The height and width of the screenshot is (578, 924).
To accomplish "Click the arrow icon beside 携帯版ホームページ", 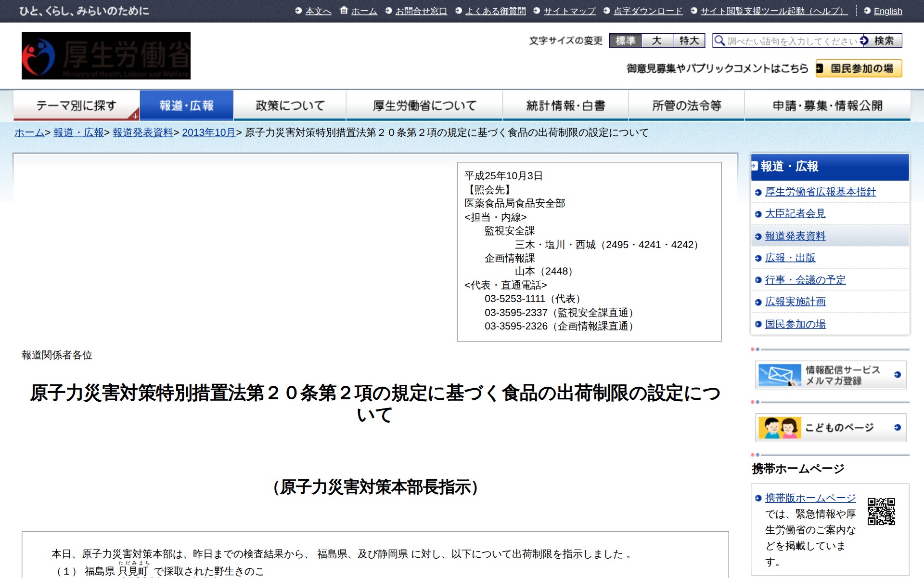I will (757, 499).
